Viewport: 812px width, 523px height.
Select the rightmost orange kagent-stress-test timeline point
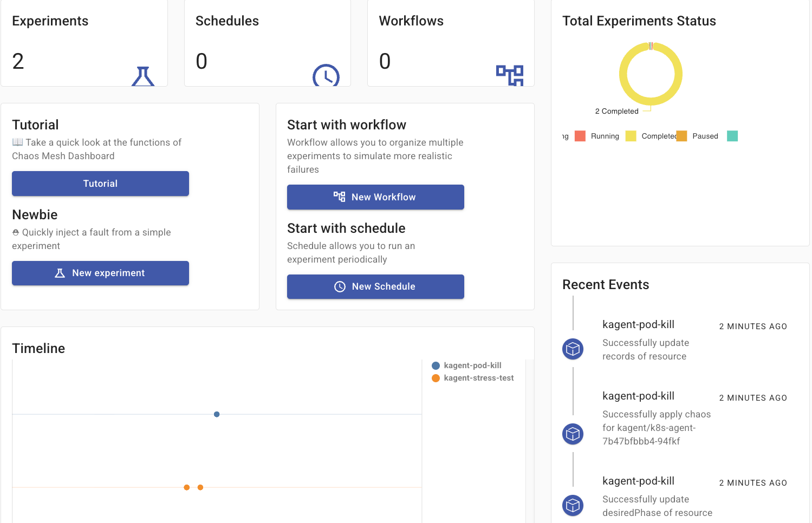[200, 487]
